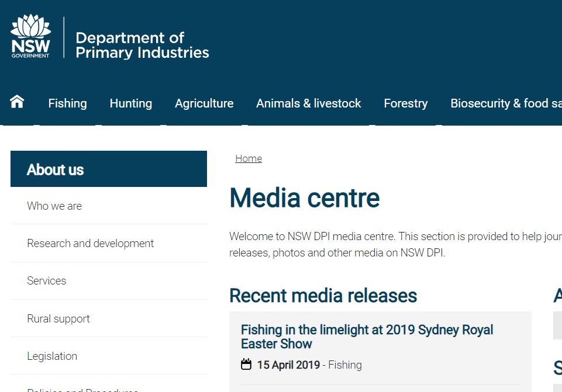562x392 pixels.
Task: Click the Home breadcrumb link
Action: [x=249, y=159]
